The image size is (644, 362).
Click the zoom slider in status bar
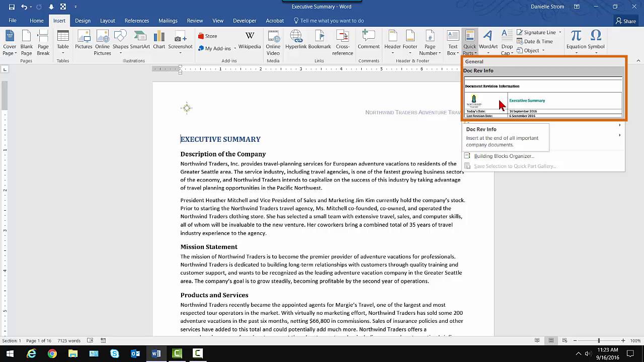tap(599, 340)
